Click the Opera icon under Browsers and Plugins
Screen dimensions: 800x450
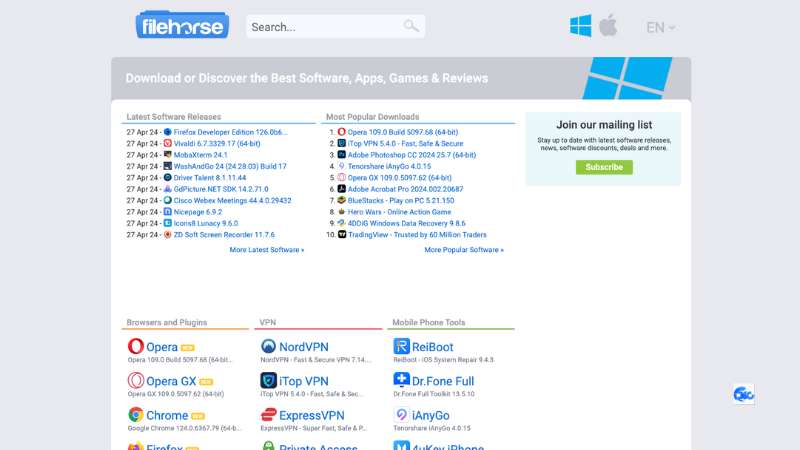click(136, 346)
